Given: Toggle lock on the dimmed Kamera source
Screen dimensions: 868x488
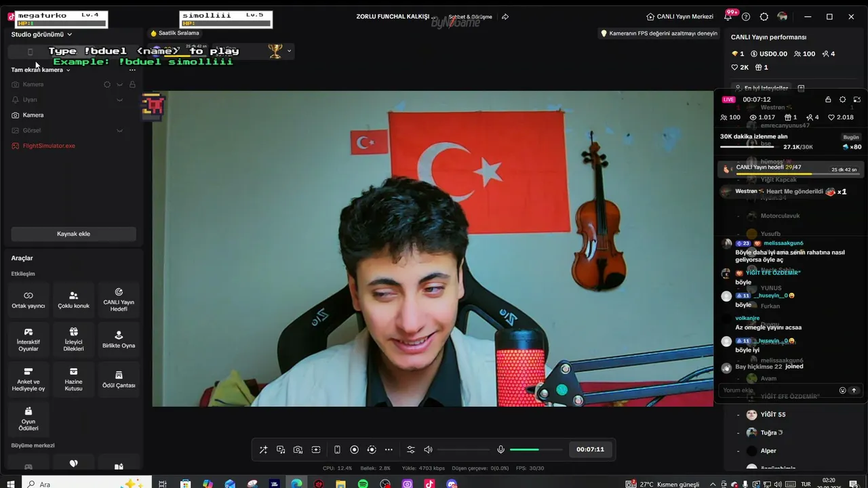Looking at the screenshot, I should click(132, 85).
